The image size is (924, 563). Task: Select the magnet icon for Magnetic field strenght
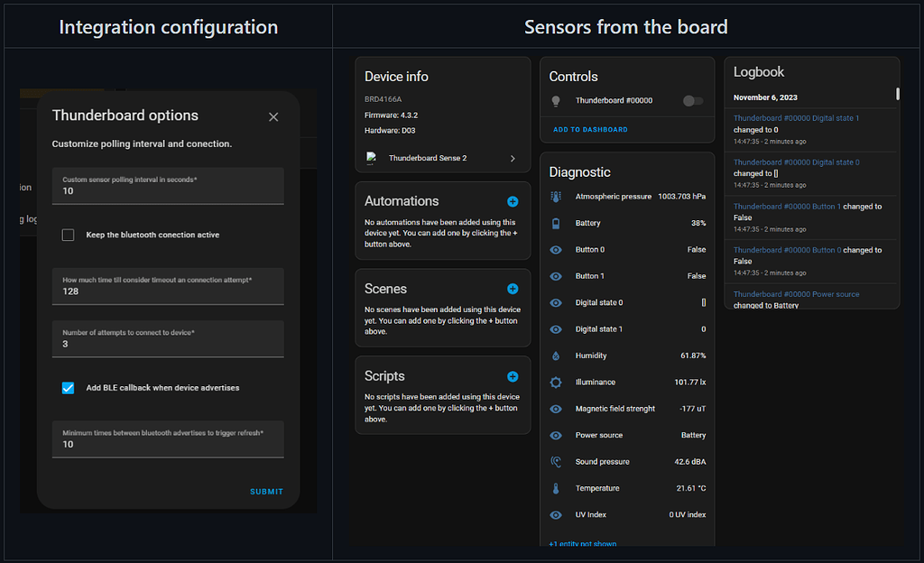[x=556, y=408]
